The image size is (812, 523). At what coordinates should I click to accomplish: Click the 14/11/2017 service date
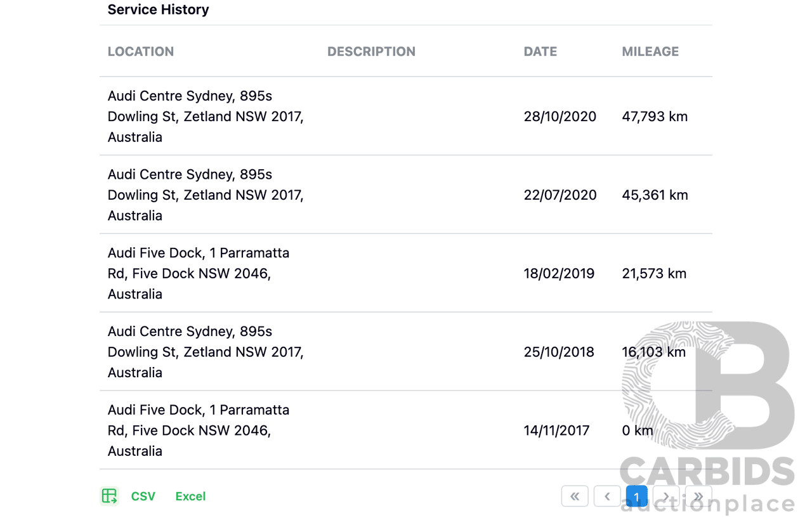click(556, 431)
